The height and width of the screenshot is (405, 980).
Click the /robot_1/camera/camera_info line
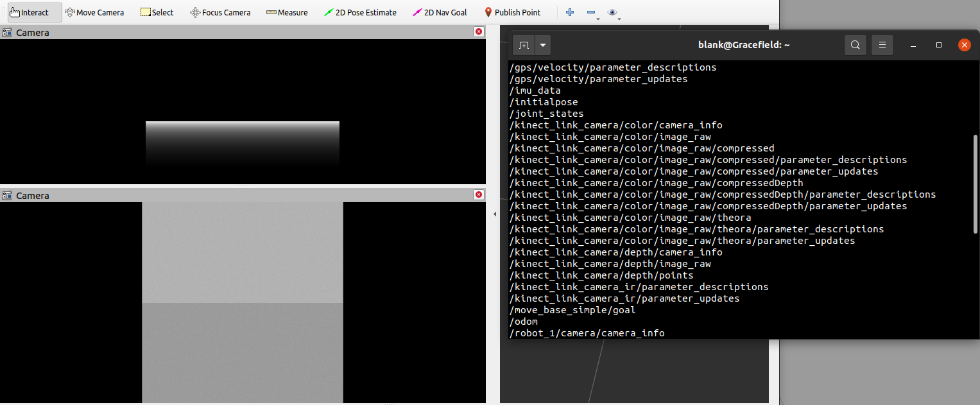click(587, 333)
